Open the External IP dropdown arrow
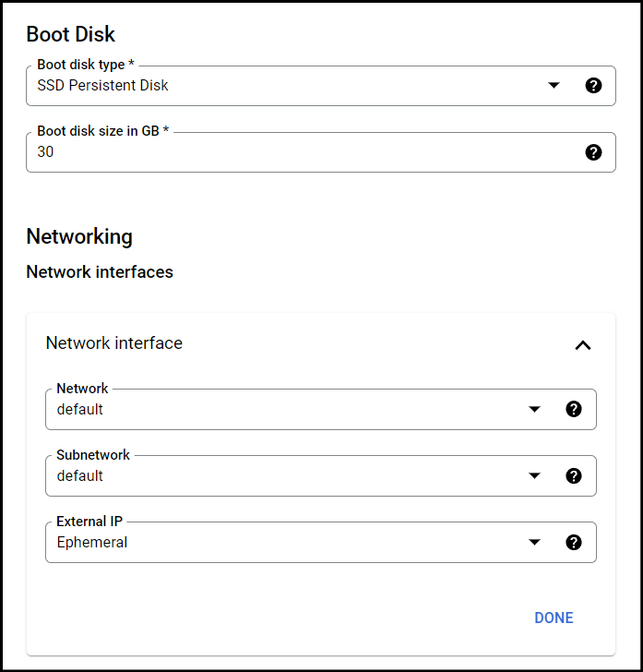Screen dimensions: 643x672 click(x=534, y=542)
